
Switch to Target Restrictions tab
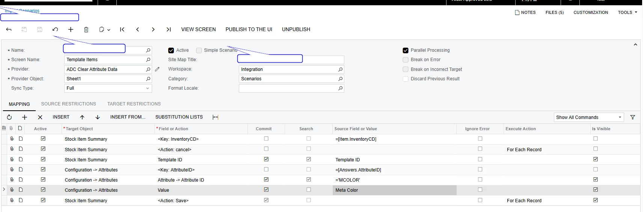(134, 104)
